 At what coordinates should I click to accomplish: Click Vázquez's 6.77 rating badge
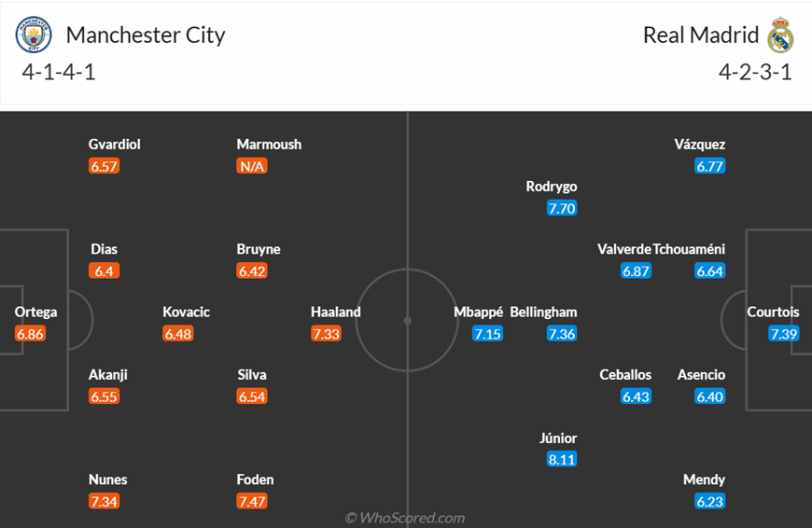tap(710, 166)
